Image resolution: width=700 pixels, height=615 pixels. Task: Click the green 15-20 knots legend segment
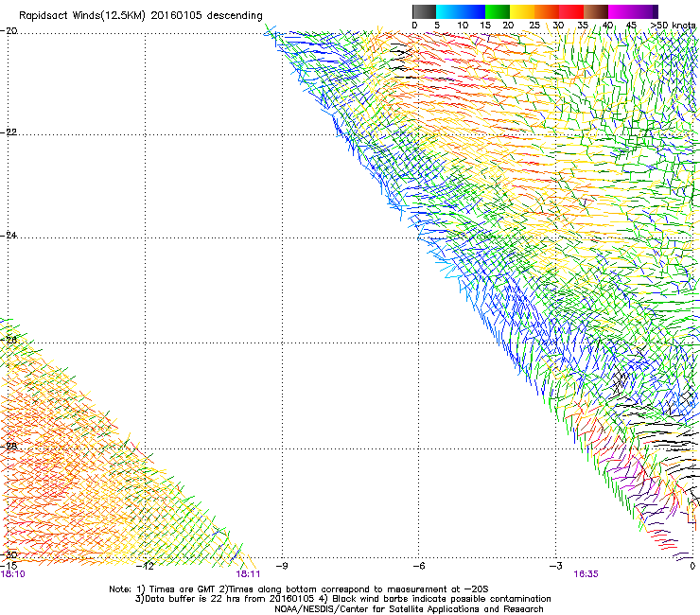point(498,11)
